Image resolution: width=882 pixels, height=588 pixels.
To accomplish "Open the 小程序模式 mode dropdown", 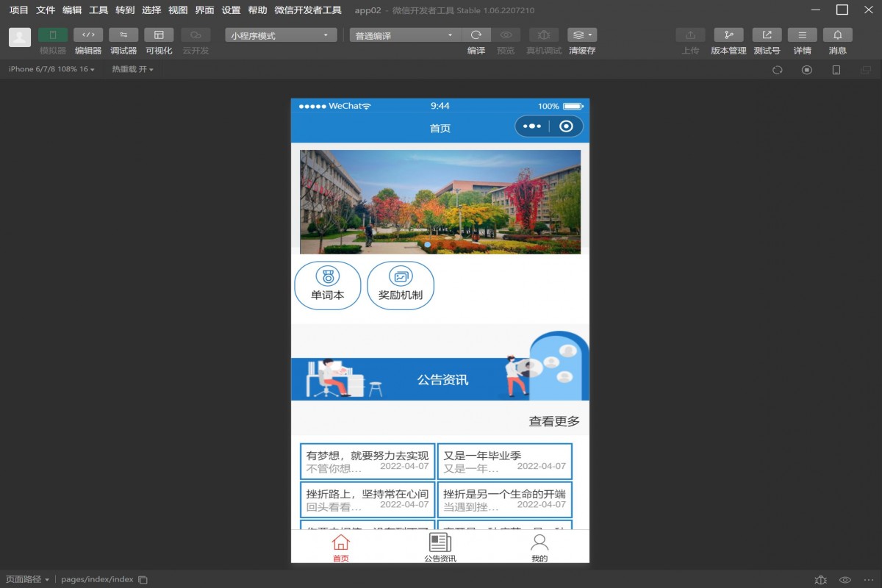I will [281, 35].
